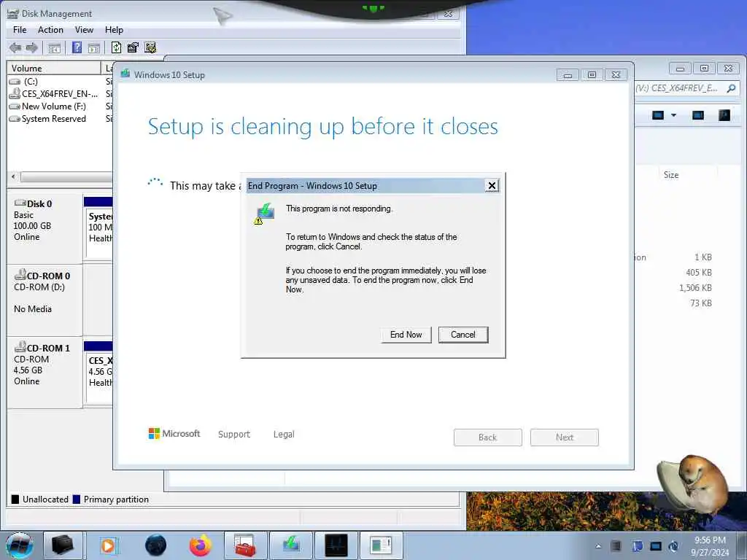
Task: Select the (C:) volume row
Action: pos(60,82)
